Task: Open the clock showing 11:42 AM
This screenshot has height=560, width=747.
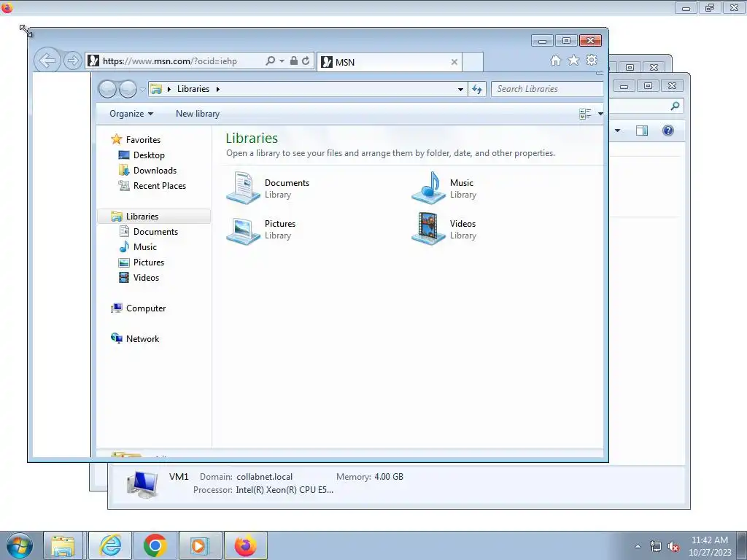Action: pyautogui.click(x=710, y=546)
